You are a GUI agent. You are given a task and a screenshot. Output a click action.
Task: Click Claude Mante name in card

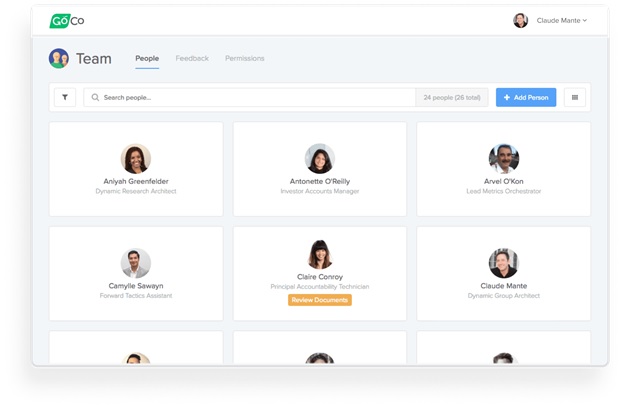tap(504, 286)
